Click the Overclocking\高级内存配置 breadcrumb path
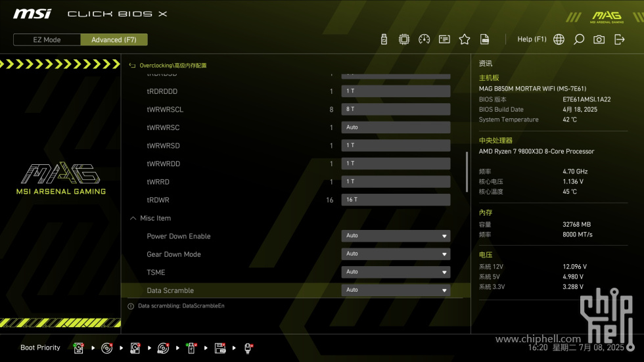Image resolution: width=644 pixels, height=362 pixels. (x=173, y=65)
